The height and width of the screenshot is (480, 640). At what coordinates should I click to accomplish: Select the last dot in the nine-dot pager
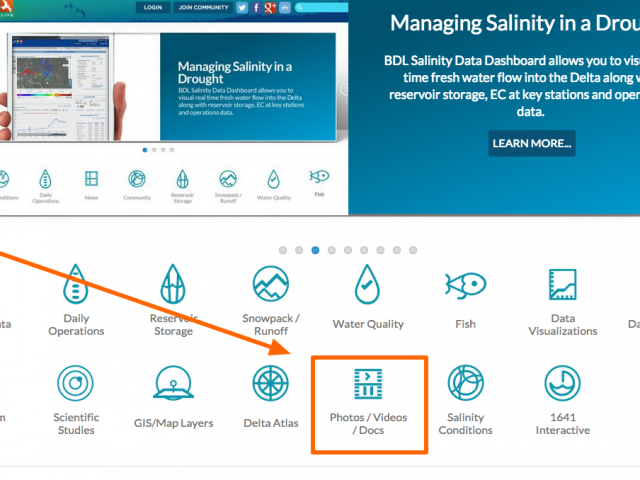click(x=413, y=250)
